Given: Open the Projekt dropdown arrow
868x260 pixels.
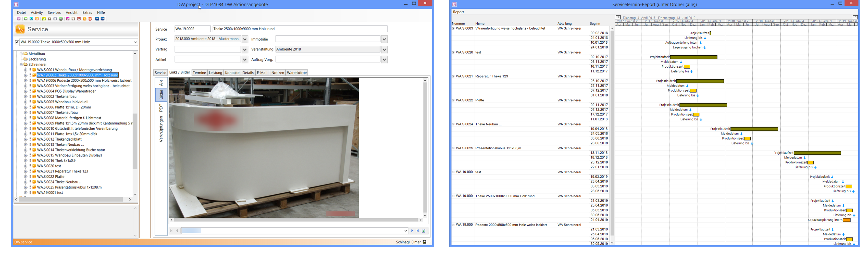Looking at the screenshot, I should pyautogui.click(x=245, y=39).
